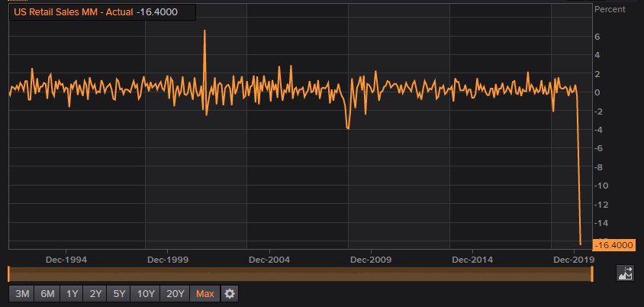The height and width of the screenshot is (307, 644).
Task: Click the -16.4000 value in legend
Action: (x=157, y=12)
